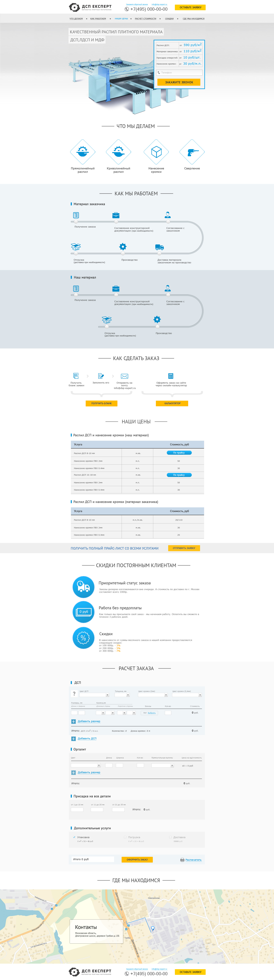274x980 pixels.
Task: Click ОСТАВЬТЕ ЗАЯВКУ button in footer
Action: 190,972
